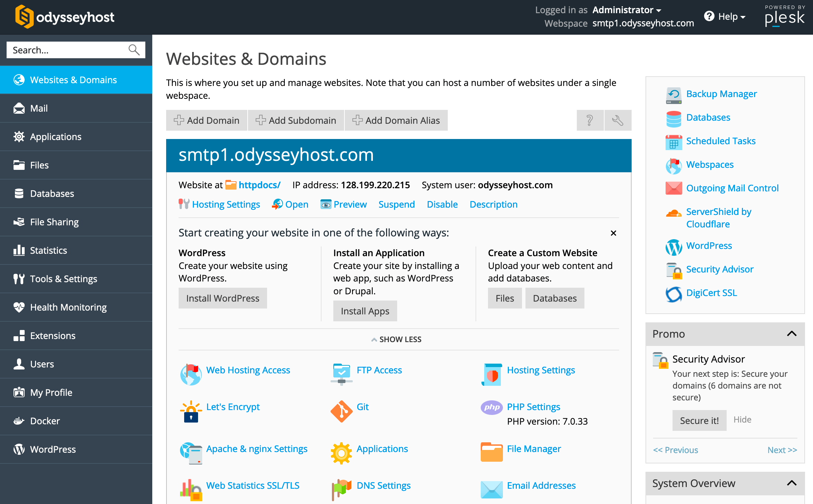813x504 pixels.
Task: Click the FTP Access folder icon
Action: pos(342,374)
